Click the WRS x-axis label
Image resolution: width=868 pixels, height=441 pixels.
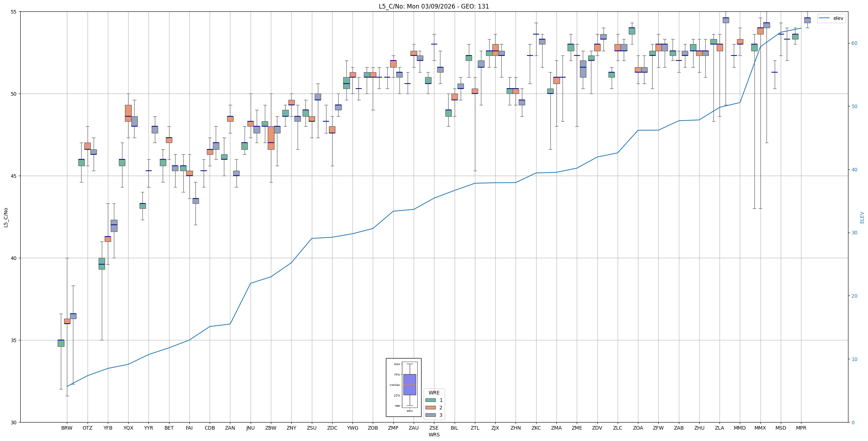coord(434,435)
